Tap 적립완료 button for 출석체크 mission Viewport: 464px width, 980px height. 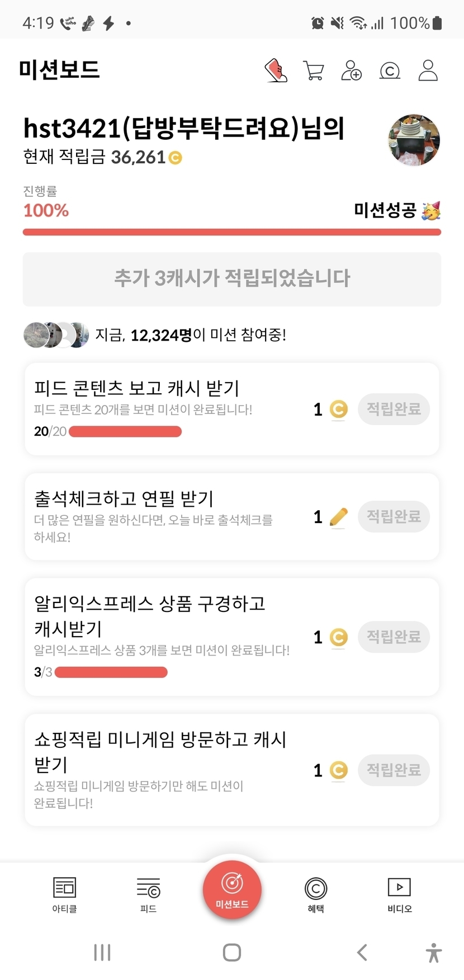(394, 516)
